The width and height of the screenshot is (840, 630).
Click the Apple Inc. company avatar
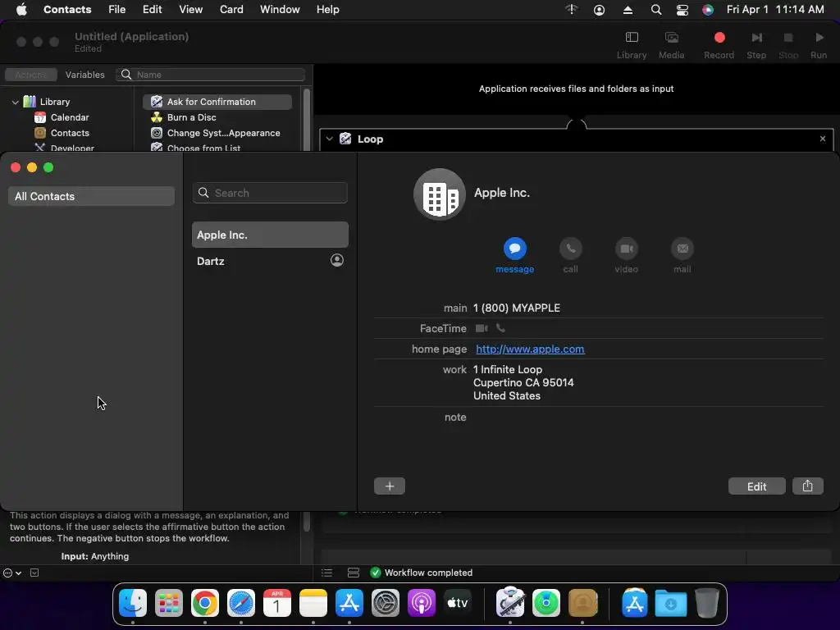pyautogui.click(x=440, y=194)
